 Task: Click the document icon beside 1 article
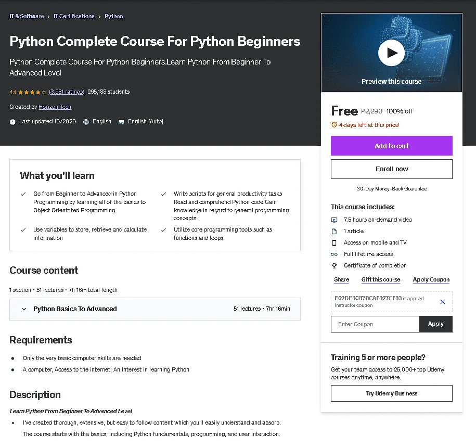coord(334,232)
